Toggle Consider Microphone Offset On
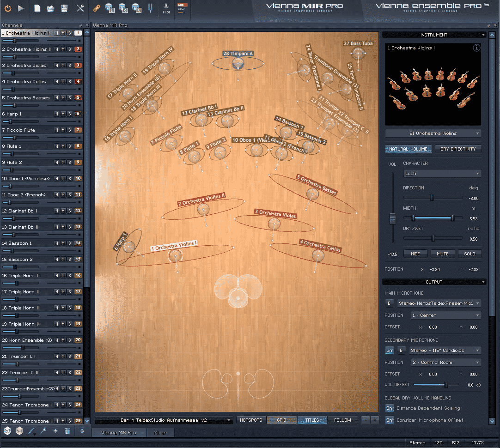500x448 pixels. (390, 420)
